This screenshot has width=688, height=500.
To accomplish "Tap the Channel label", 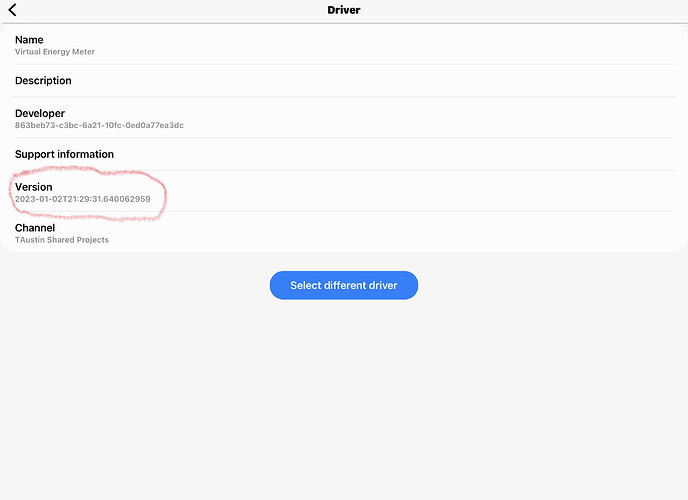I will pos(35,228).
